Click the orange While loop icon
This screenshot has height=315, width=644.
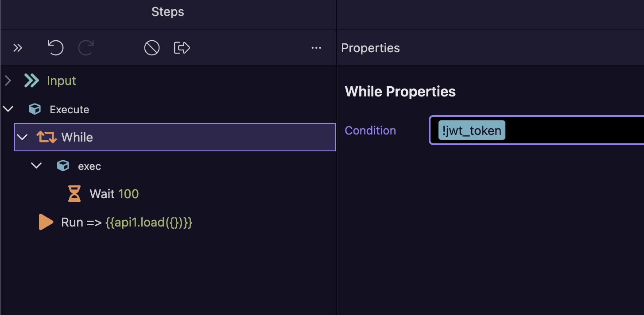47,137
